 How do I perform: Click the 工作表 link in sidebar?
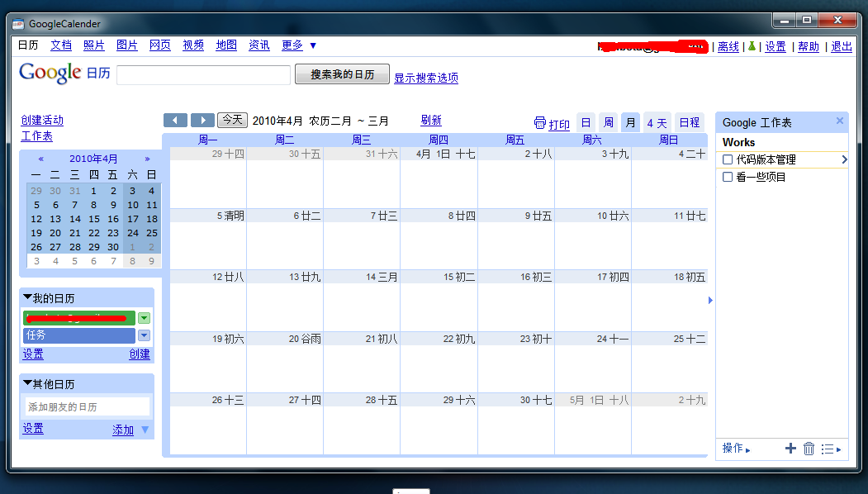point(36,135)
